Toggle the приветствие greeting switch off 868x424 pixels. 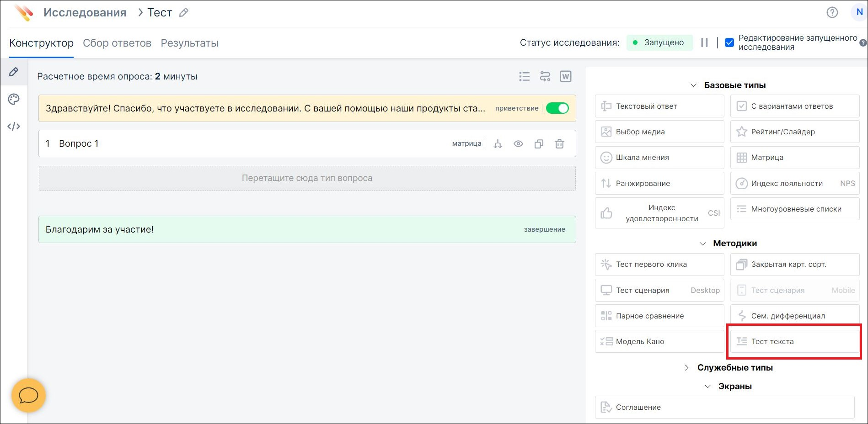pos(557,108)
